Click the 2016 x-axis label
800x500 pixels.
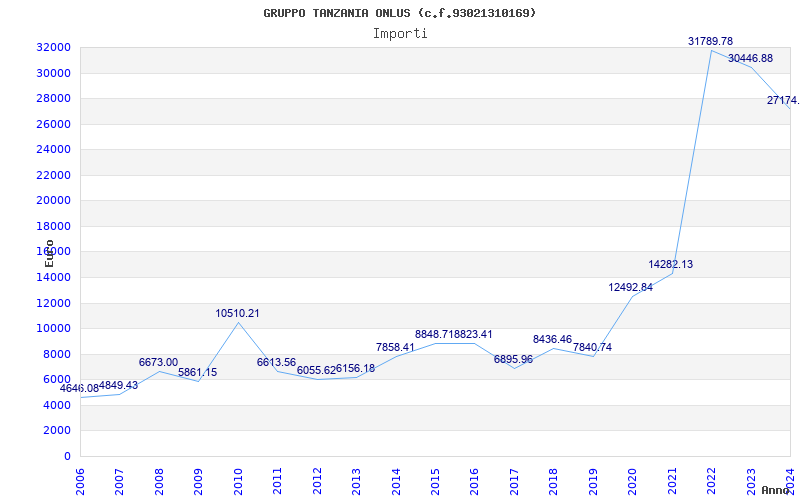pos(474,481)
